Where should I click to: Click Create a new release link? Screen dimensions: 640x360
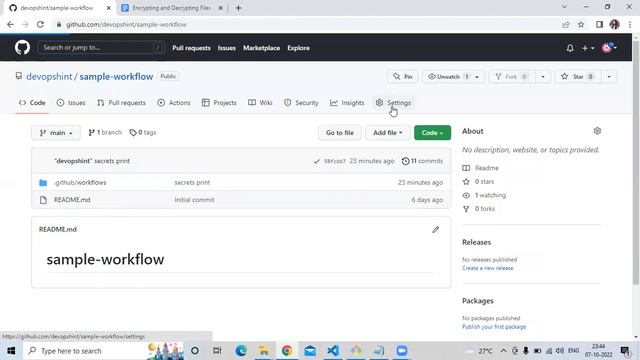(488, 268)
